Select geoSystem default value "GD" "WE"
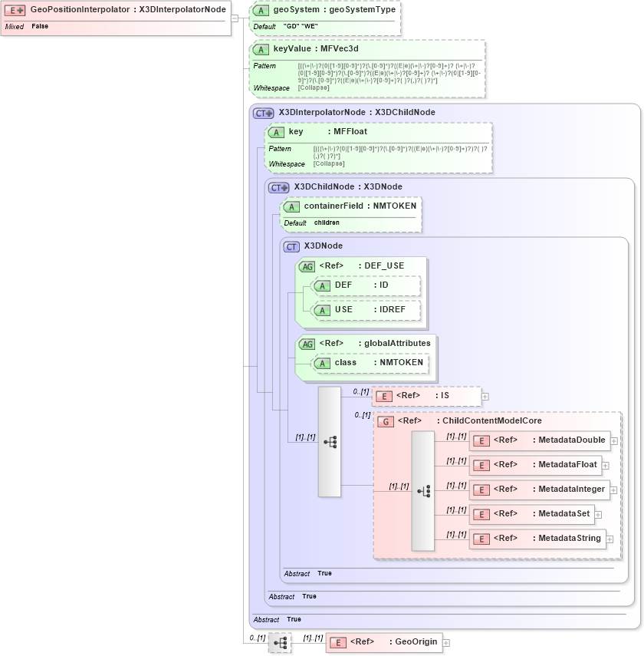Viewport: 644px width, 656px height. (301, 26)
